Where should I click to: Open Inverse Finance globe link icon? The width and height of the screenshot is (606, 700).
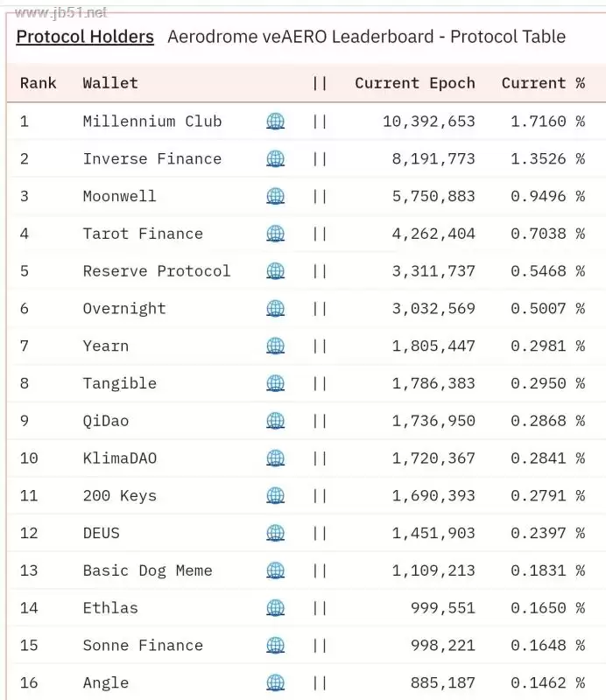coord(275,159)
